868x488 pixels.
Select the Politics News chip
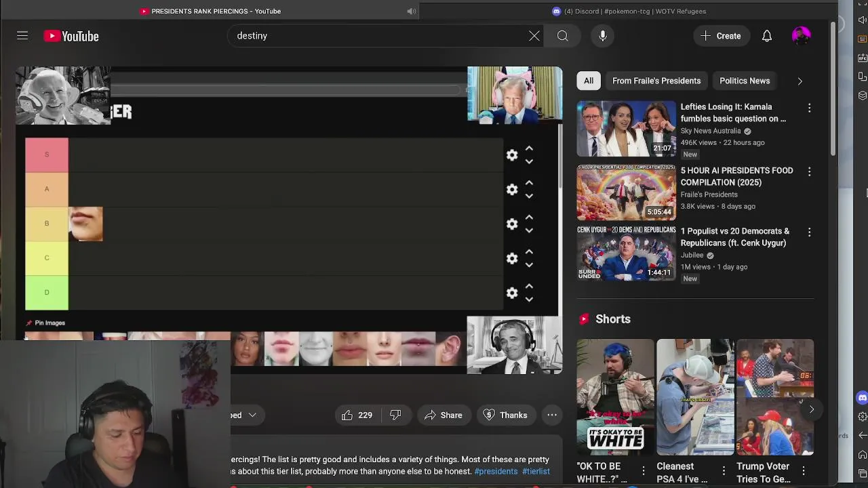pyautogui.click(x=745, y=81)
